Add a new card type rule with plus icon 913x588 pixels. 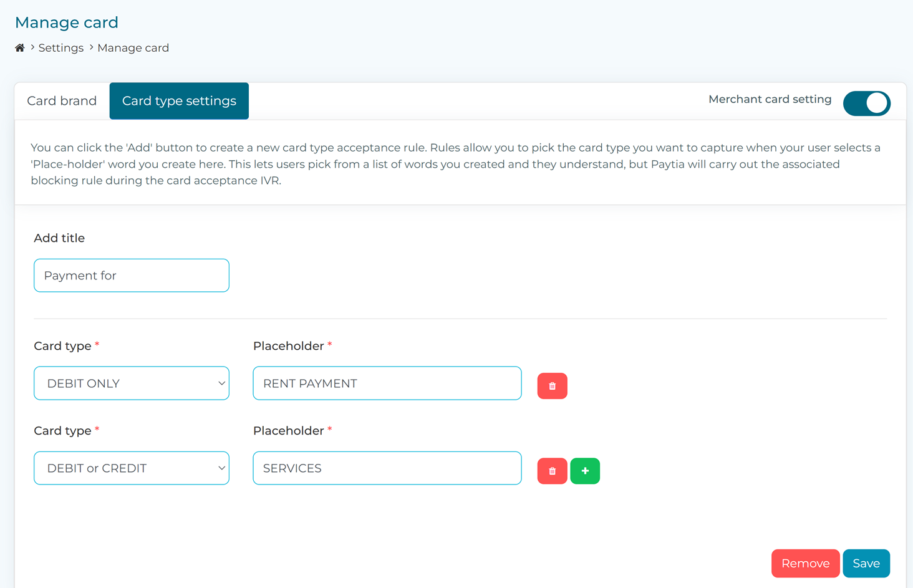585,471
